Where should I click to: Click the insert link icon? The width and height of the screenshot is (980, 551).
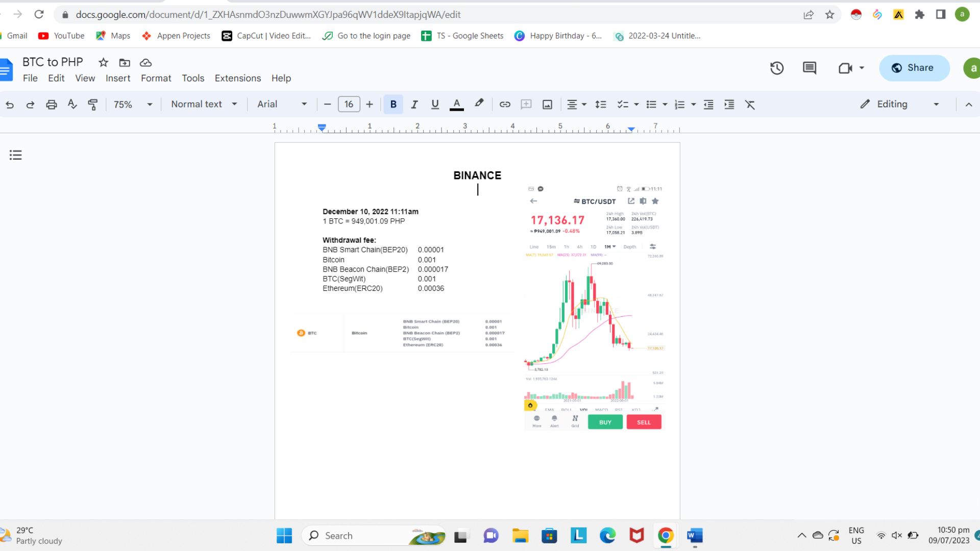click(505, 105)
